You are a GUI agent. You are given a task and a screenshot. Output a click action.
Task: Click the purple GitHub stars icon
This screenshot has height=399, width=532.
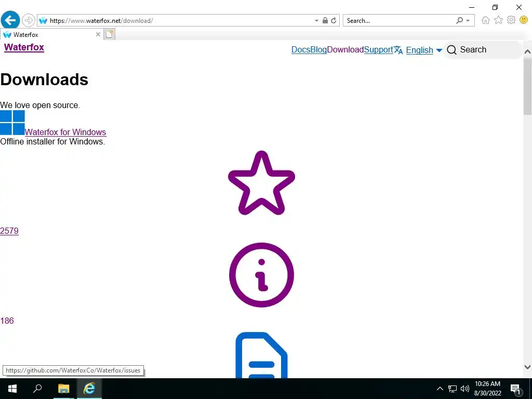261,183
